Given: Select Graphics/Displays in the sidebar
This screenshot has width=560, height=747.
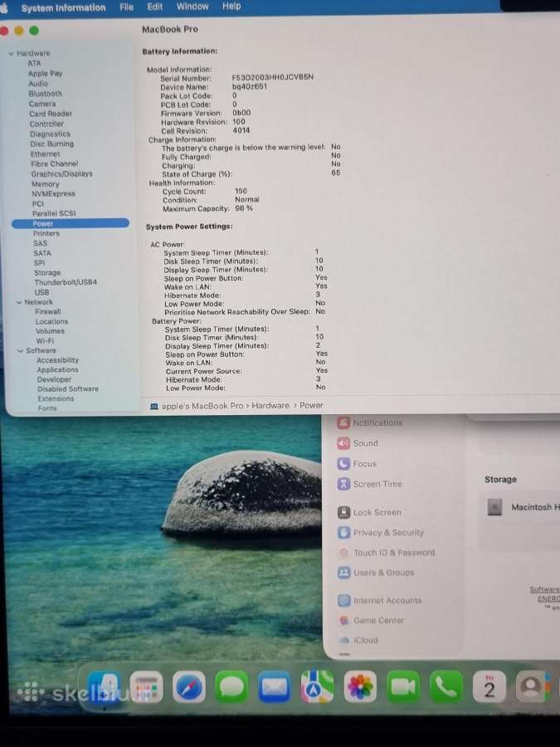Looking at the screenshot, I should tap(62, 174).
